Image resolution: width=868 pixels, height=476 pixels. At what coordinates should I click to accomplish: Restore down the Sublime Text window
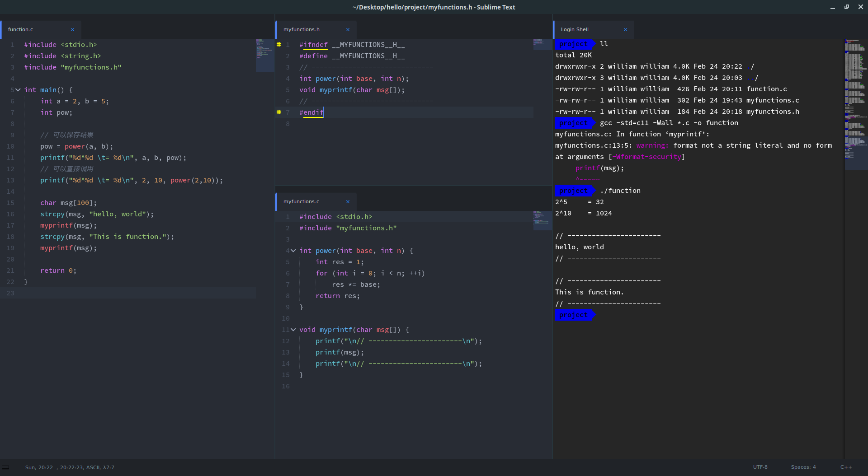tap(846, 7)
